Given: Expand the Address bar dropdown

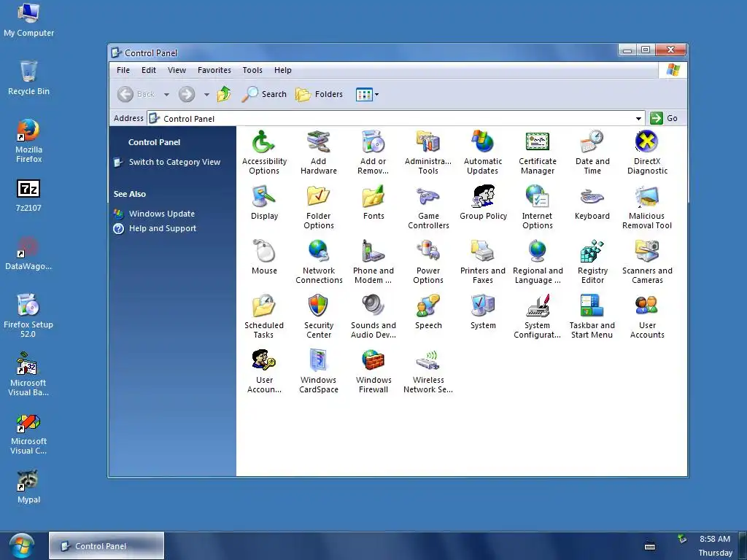Looking at the screenshot, I should pos(638,118).
